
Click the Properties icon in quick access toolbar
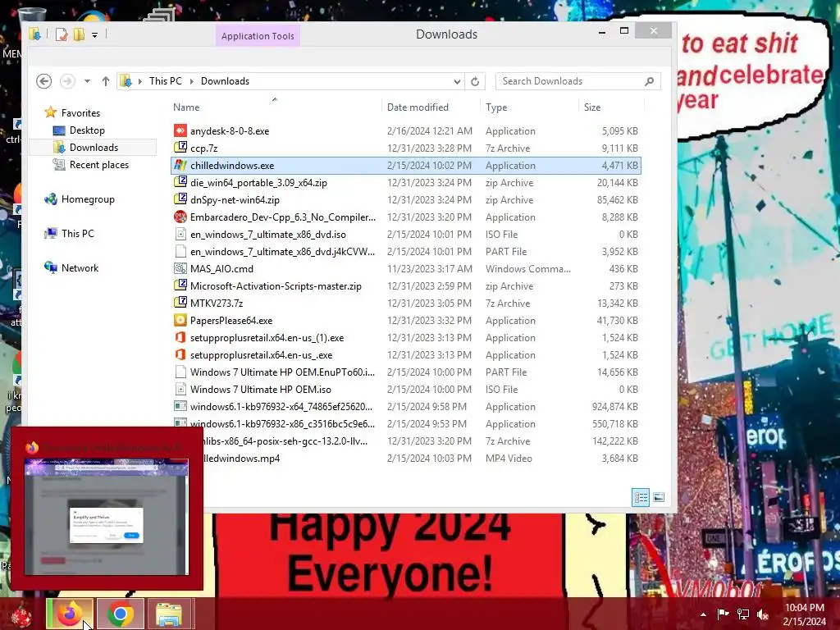pos(62,34)
